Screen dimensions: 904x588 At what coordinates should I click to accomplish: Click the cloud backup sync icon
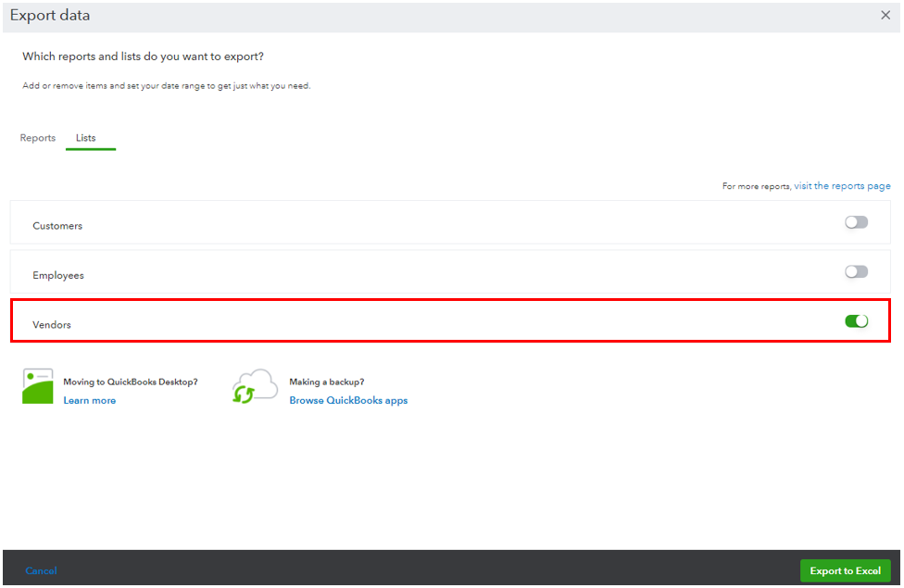coord(255,386)
